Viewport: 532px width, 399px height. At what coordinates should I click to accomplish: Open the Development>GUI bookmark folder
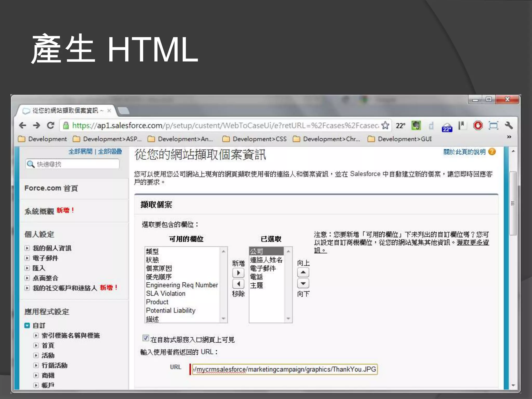click(x=400, y=139)
